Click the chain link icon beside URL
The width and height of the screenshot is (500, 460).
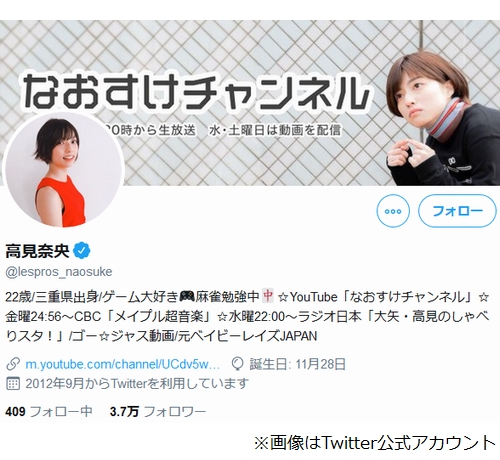coord(13,364)
